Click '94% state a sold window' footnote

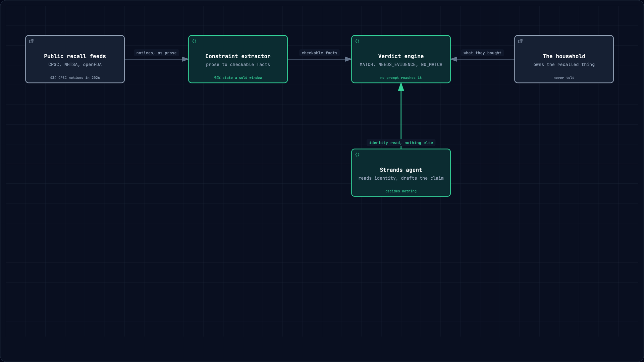(x=238, y=78)
